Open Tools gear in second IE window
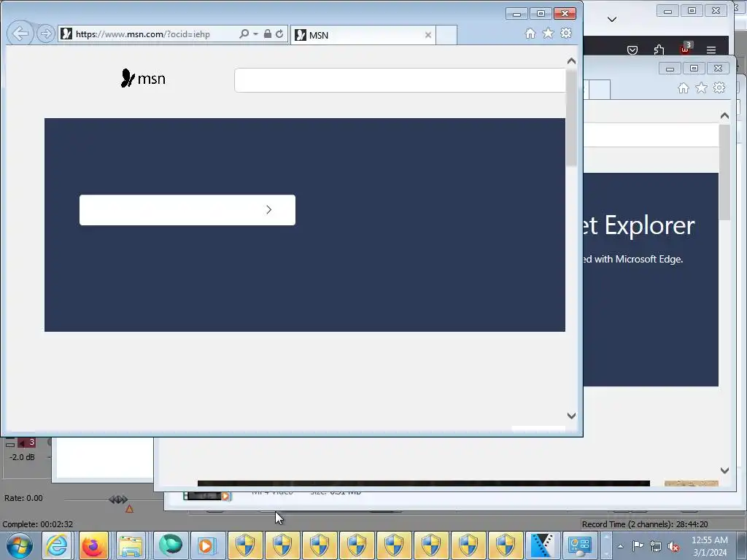The image size is (747, 560). coord(719,88)
